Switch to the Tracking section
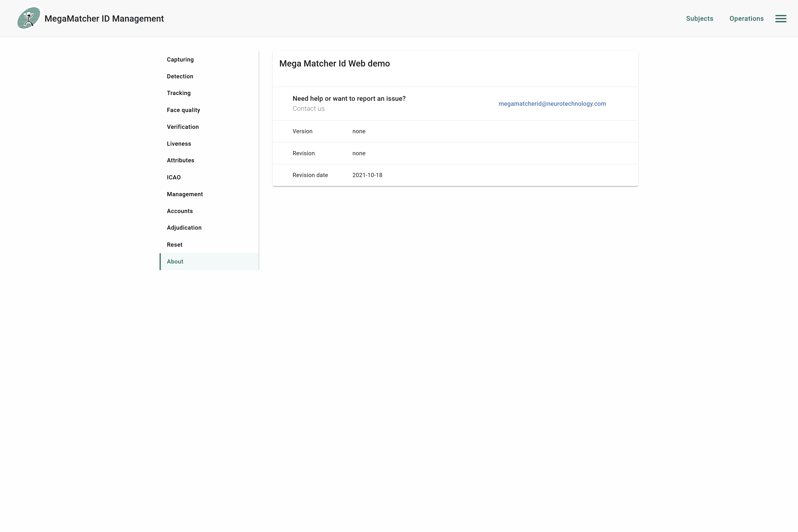Image resolution: width=798 pixels, height=532 pixels. pyautogui.click(x=209, y=93)
